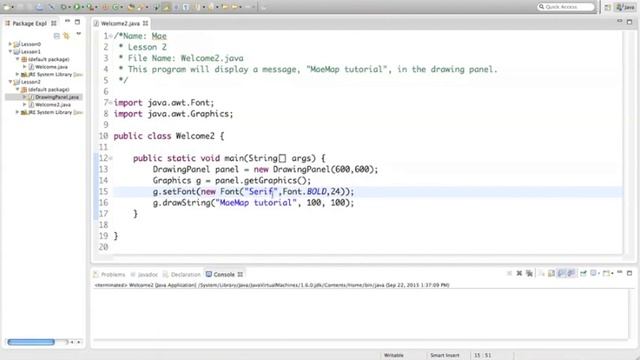Click the Writable status bar entry
This screenshot has width=640, height=360.
(x=393, y=355)
